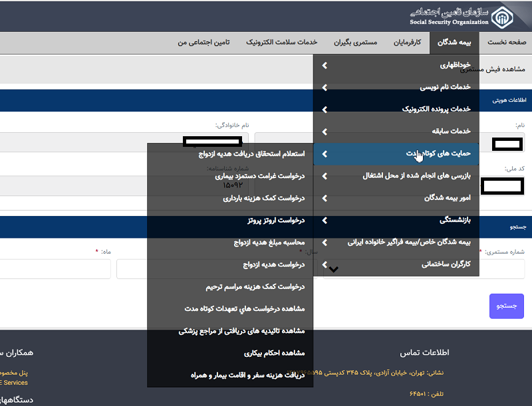Click down arrow to scroll menu
Image resolution: width=532 pixels, height=406 pixels.
pyautogui.click(x=334, y=269)
